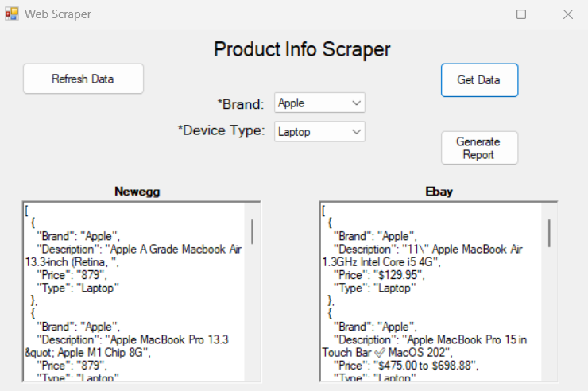Open the Device Type dropdown showing Laptop
Image resolution: width=588 pixels, height=391 pixels.
click(x=319, y=132)
